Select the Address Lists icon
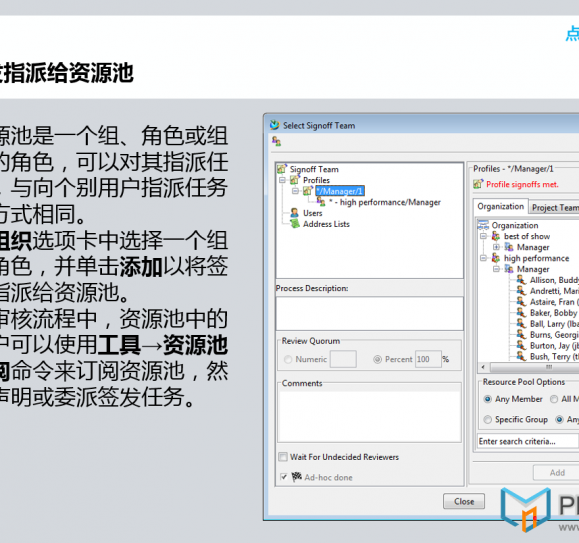Image resolution: width=579 pixels, height=543 pixels. [295, 224]
